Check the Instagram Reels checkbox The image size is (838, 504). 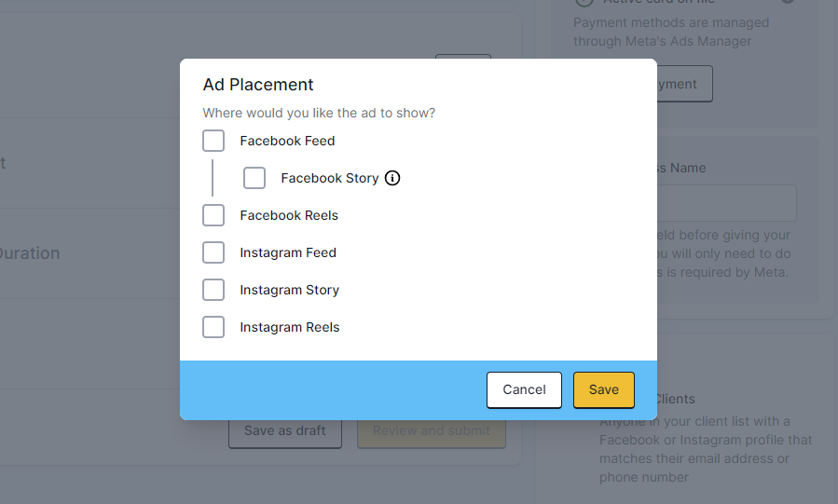click(213, 327)
